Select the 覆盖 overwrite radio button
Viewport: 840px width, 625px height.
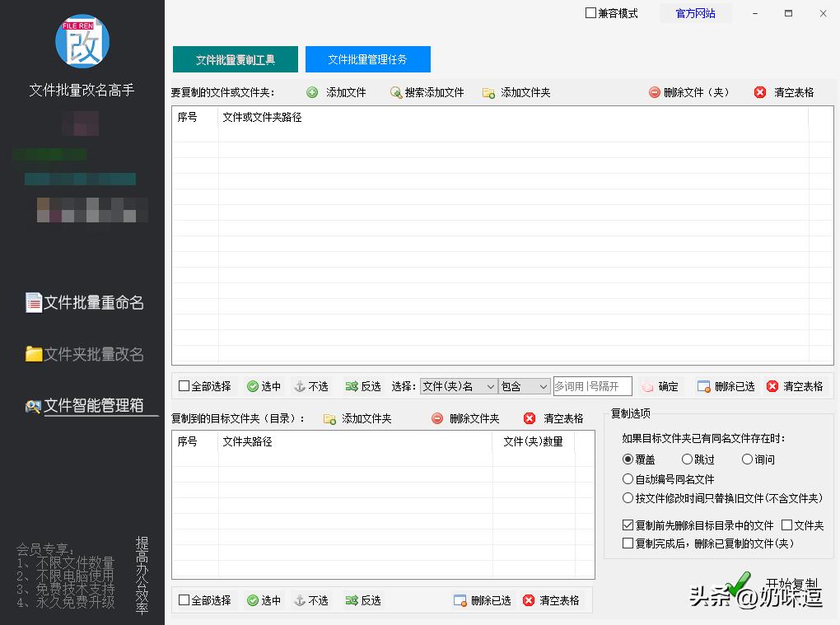(628, 459)
